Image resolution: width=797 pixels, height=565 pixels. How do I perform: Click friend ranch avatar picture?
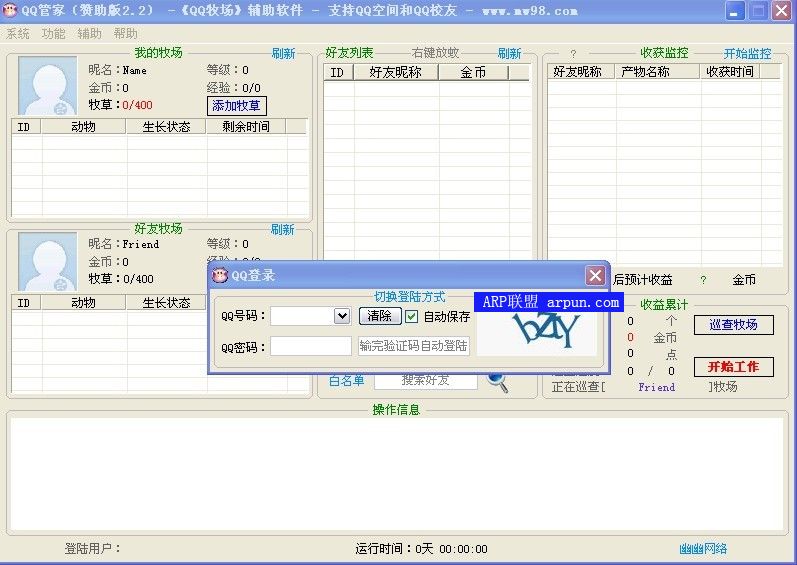[47, 261]
